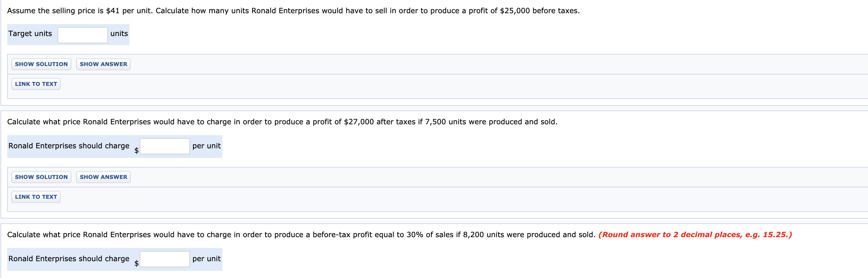This screenshot has height=278, width=868.
Task: Show Answer for the target units question
Action: (103, 64)
